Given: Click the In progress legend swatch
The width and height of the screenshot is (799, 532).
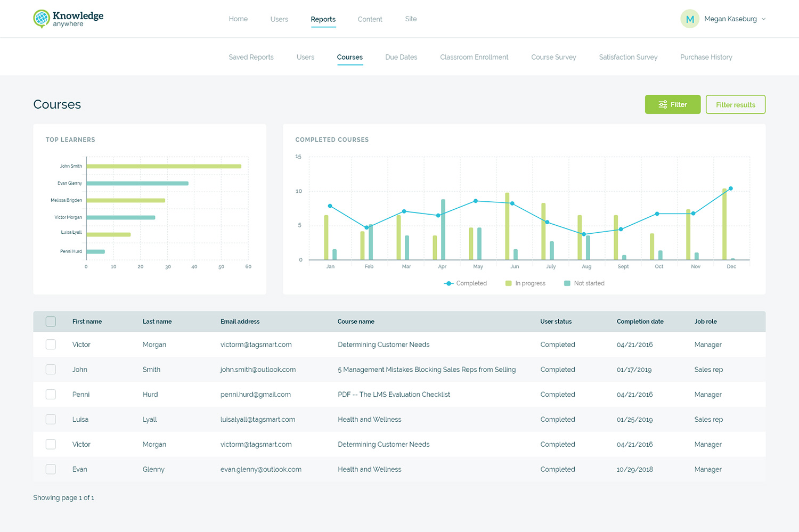Looking at the screenshot, I should pyautogui.click(x=508, y=283).
